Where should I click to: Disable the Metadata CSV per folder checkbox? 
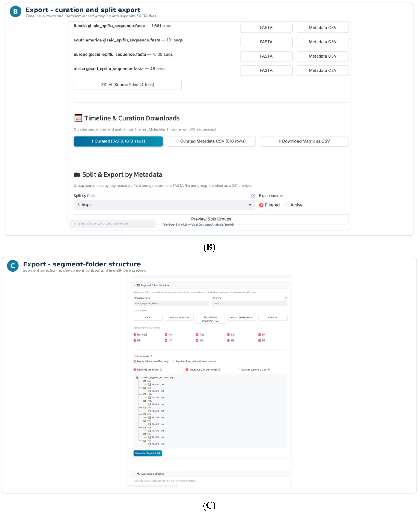pos(187,370)
